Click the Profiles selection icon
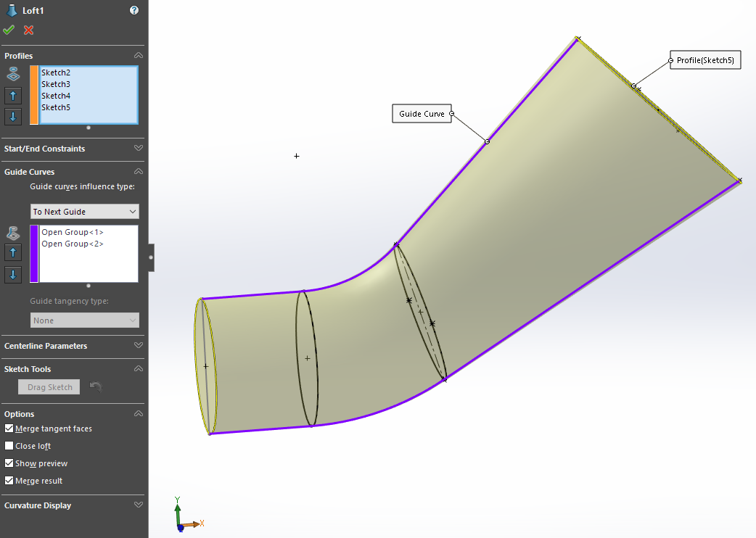This screenshot has width=756, height=538. [x=12, y=73]
